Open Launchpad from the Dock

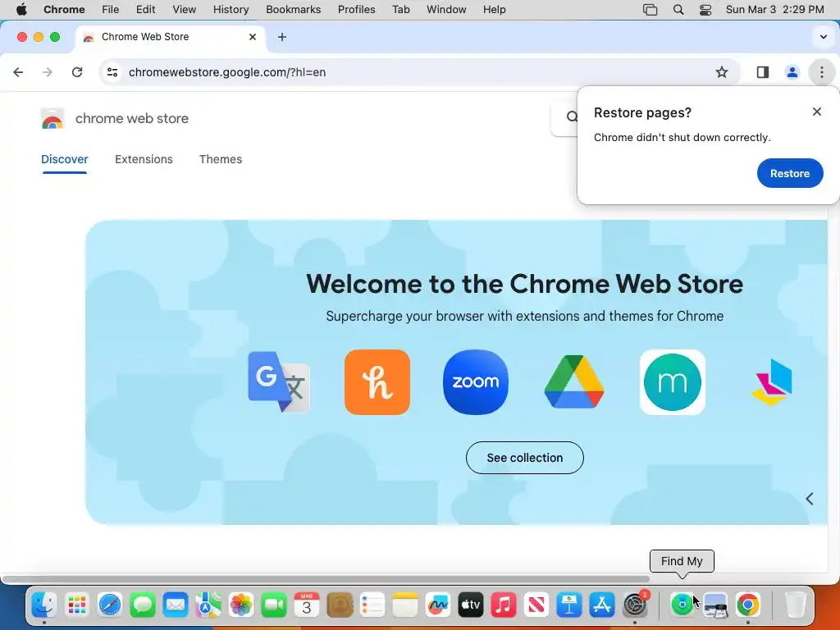pos(77,605)
